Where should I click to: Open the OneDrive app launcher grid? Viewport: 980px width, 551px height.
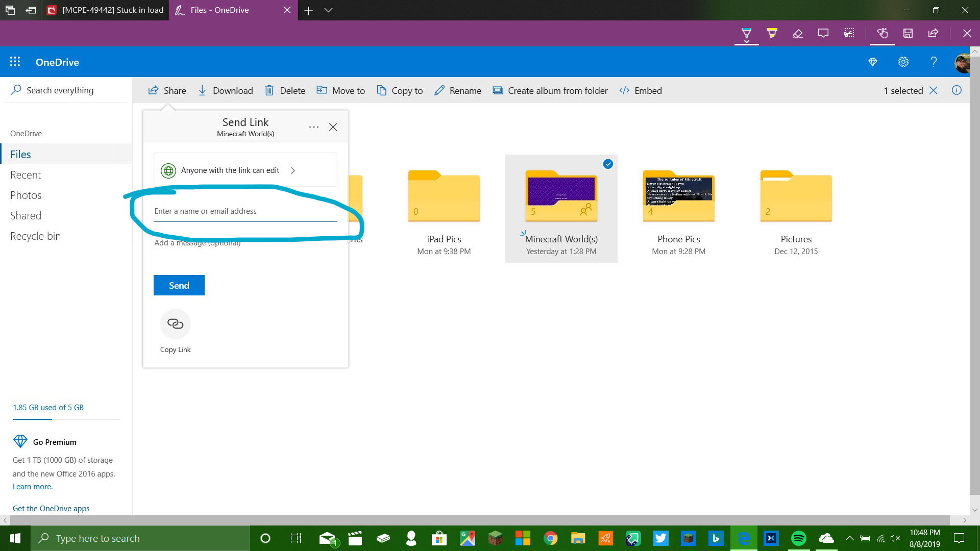coord(15,62)
